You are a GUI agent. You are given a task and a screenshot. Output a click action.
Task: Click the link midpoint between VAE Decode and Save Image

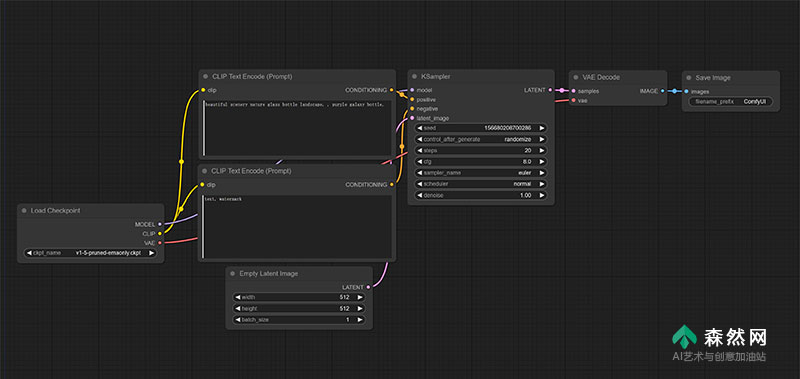coord(674,91)
